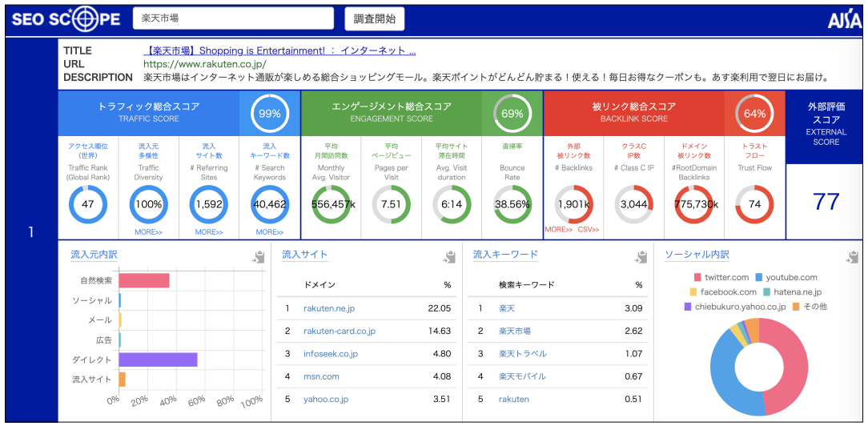The image size is (868, 426).
Task: Click the Class C IP 3,044 gauge
Action: point(634,204)
